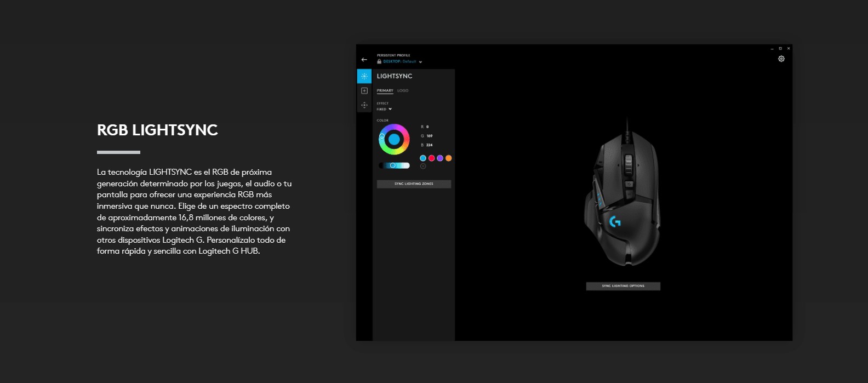Pick the purple color swatch

[x=440, y=158]
